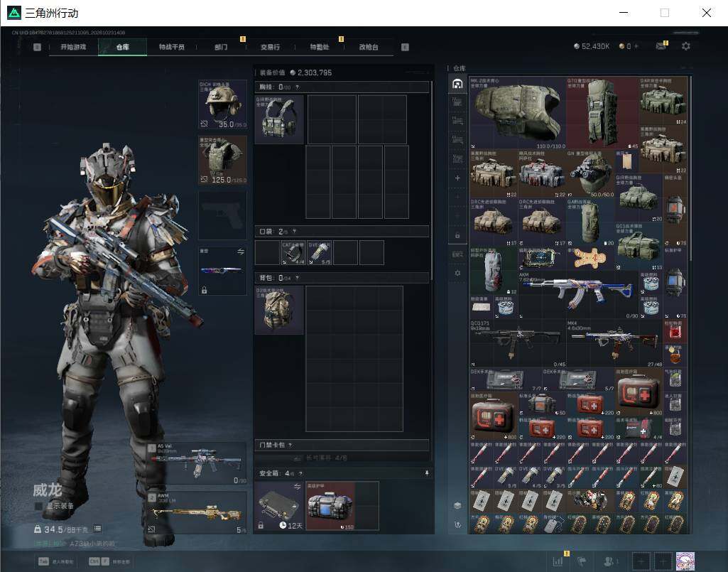Select the equipped helmet slot showing 35.0
The image size is (728, 572).
(222, 104)
